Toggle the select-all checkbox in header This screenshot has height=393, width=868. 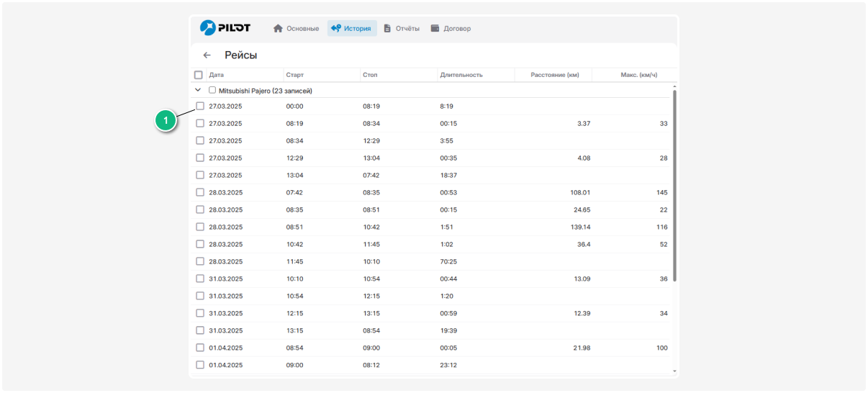pos(199,75)
